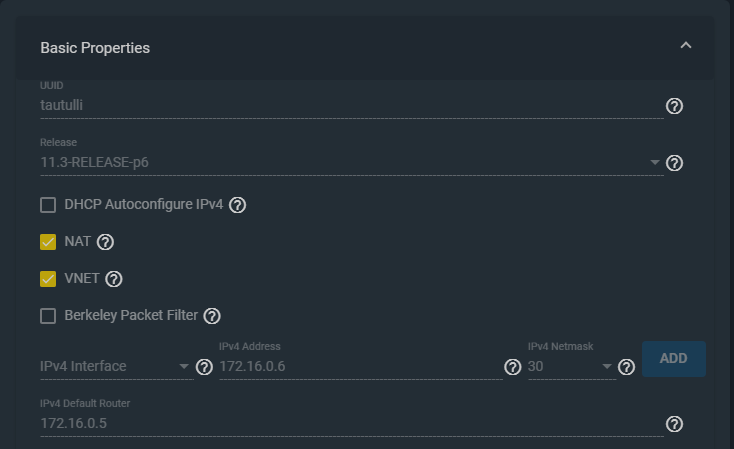The height and width of the screenshot is (449, 734).
Task: Open the Release version dropdown
Action: pos(352,162)
